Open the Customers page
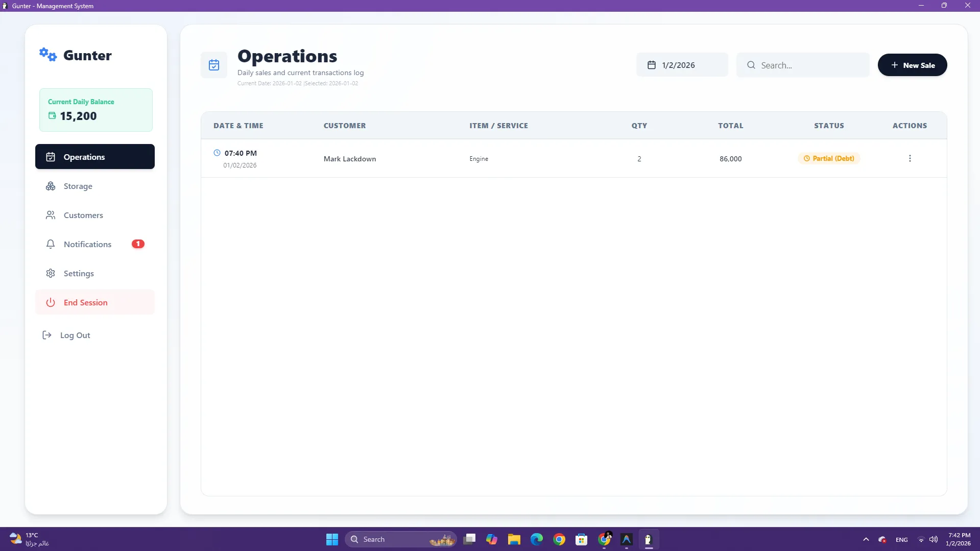Screen dimensions: 980x551 point(95,215)
